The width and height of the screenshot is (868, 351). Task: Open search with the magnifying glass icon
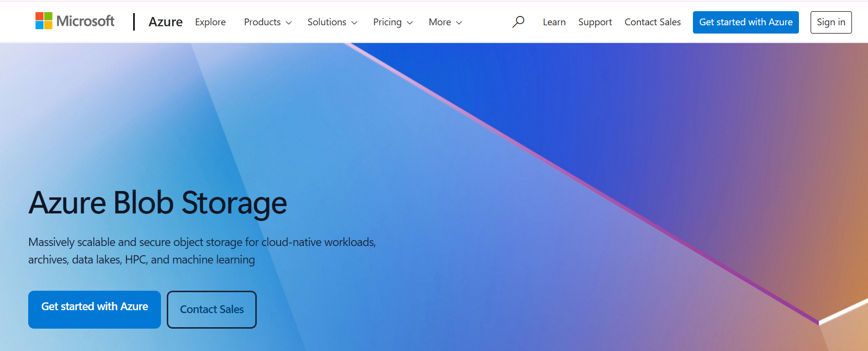(x=518, y=22)
